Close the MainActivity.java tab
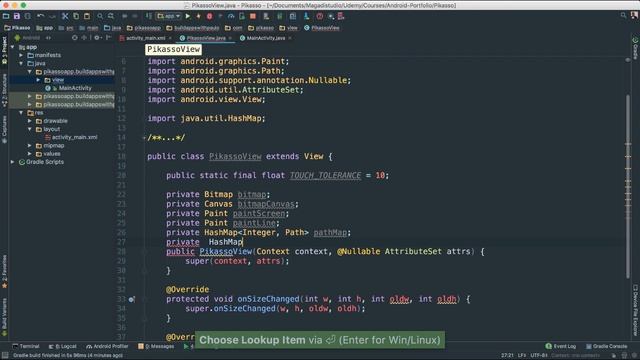Image resolution: width=640 pixels, height=360 pixels. point(290,38)
